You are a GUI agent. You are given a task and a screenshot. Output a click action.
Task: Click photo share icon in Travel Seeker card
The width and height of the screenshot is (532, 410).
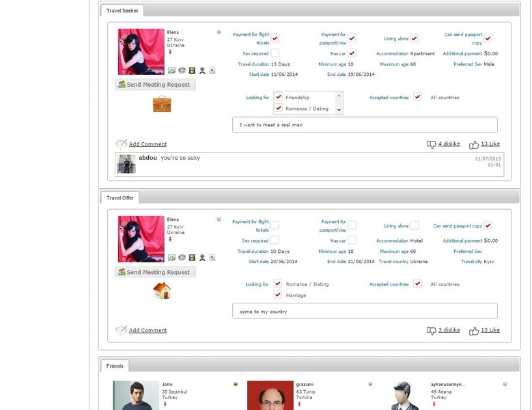(x=171, y=70)
